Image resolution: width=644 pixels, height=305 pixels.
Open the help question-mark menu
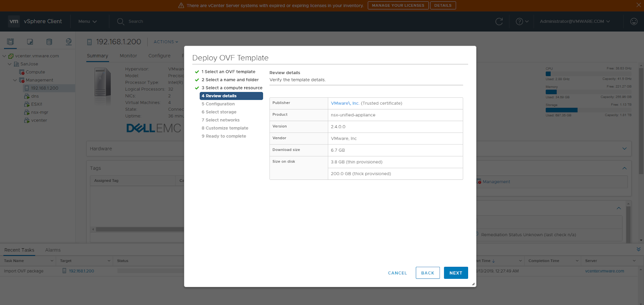point(522,22)
